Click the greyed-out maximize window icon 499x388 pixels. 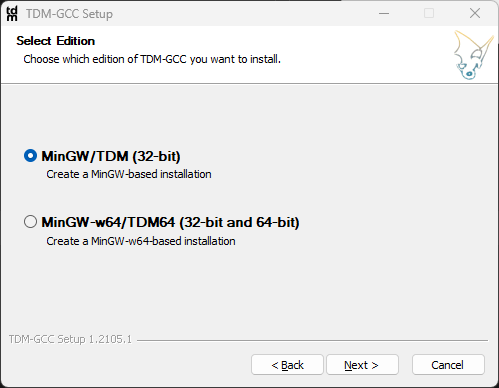[x=429, y=13]
